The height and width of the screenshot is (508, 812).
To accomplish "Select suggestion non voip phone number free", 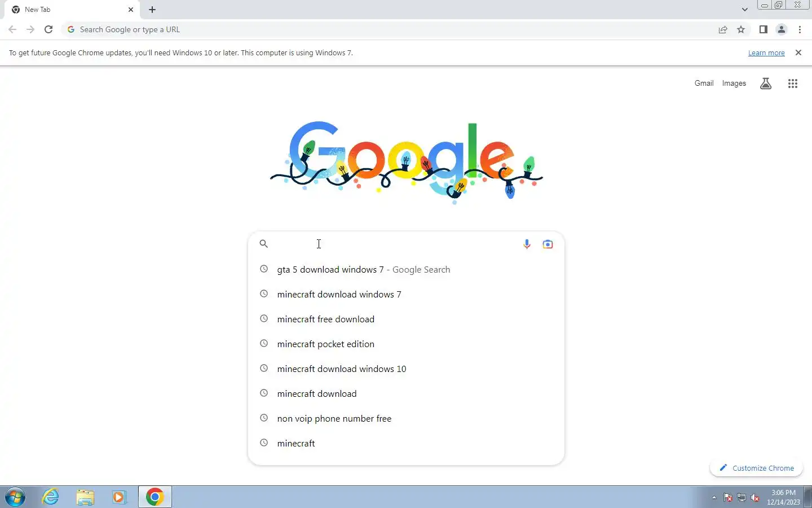I will [406, 418].
